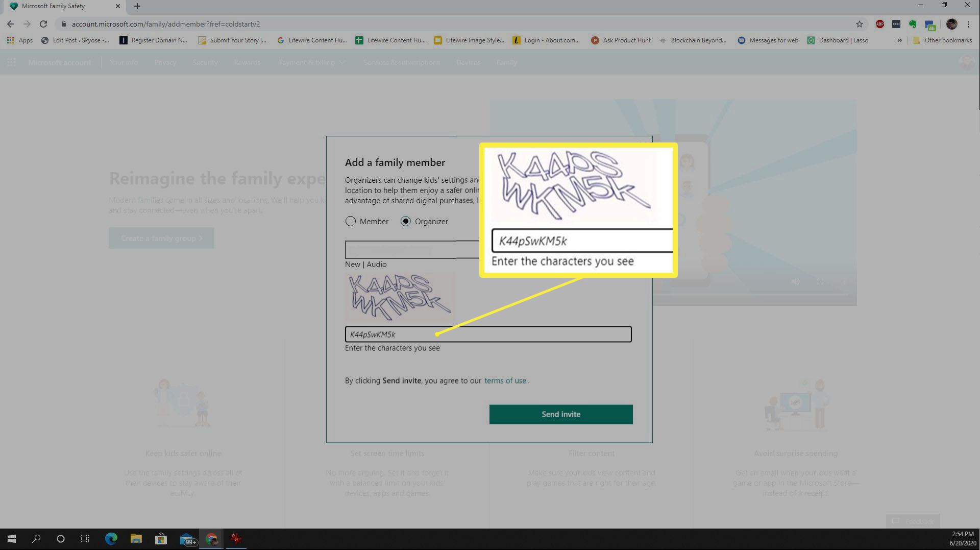Switch to Chrome on the taskbar

[211, 539]
